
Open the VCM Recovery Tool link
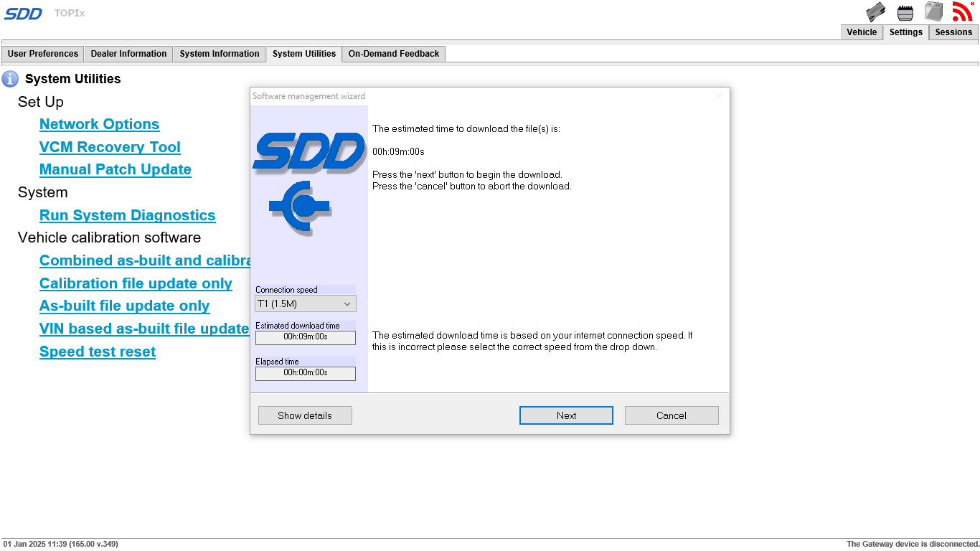point(110,147)
